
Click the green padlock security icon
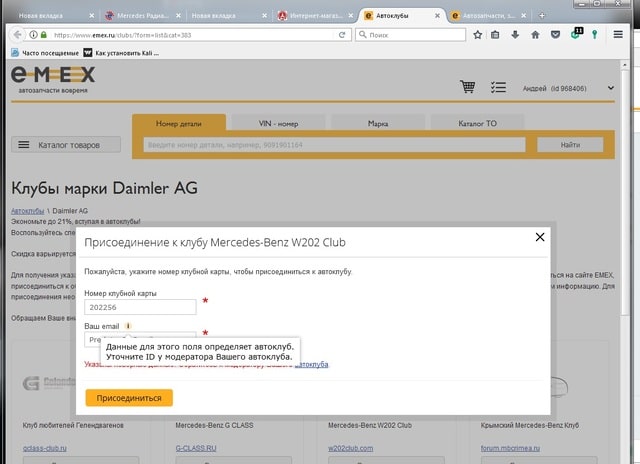[x=44, y=35]
